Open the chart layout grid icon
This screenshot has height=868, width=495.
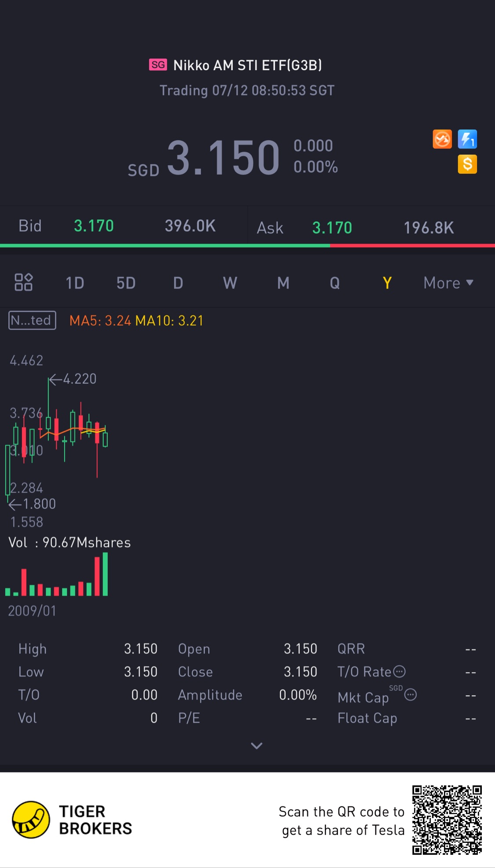pyautogui.click(x=23, y=282)
